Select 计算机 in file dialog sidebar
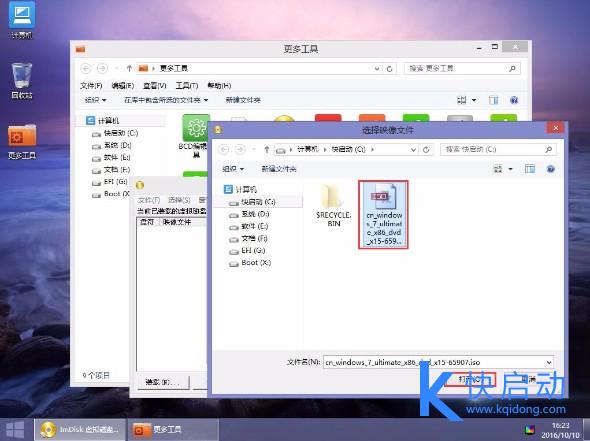The height and width of the screenshot is (441, 590). pos(240,189)
